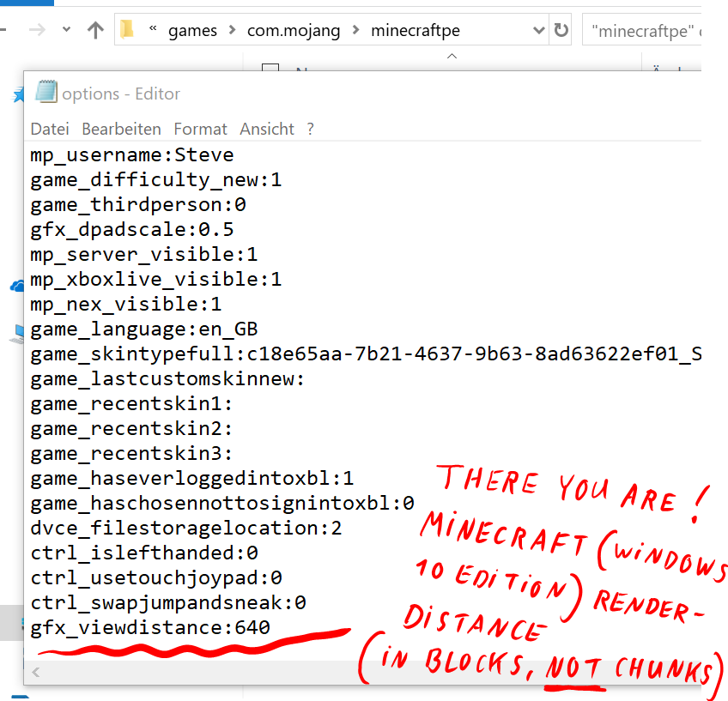Click the yellow folder icon in address bar
Viewport: 728px width, 701px height.
click(x=128, y=30)
